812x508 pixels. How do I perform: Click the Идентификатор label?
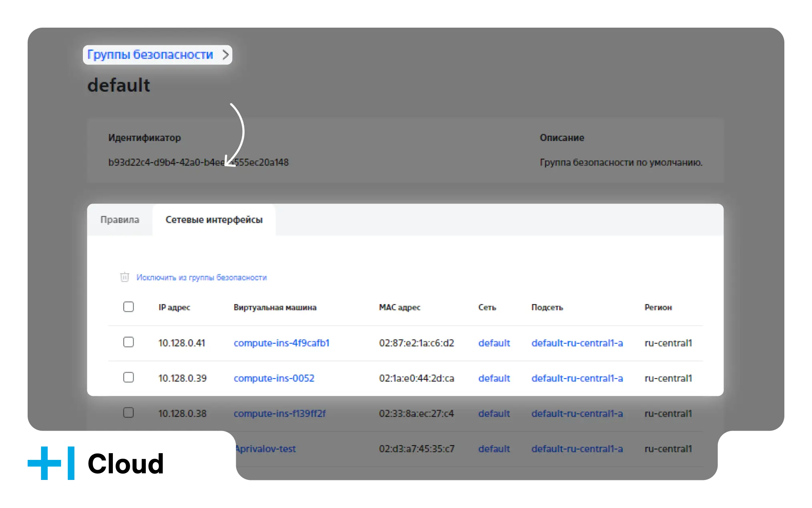(x=145, y=138)
